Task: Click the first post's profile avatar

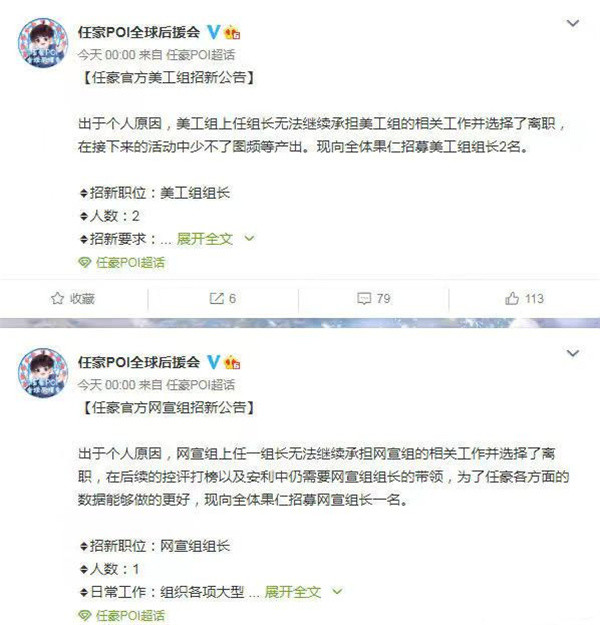Action: 43,43
